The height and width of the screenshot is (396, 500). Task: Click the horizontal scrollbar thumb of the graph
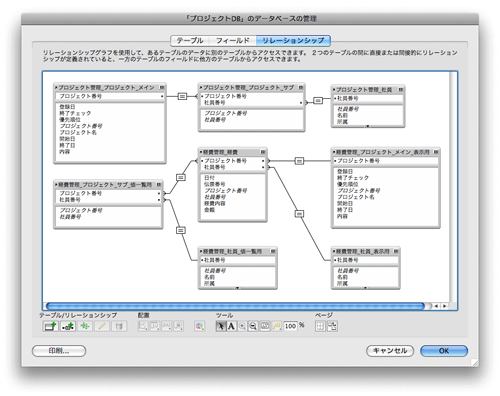pyautogui.click(x=235, y=306)
